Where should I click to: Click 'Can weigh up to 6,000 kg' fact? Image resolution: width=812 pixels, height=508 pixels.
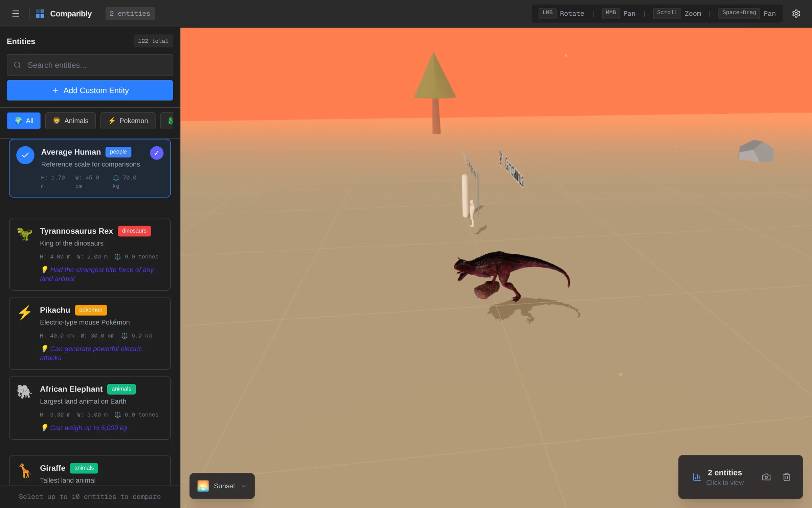[84, 428]
